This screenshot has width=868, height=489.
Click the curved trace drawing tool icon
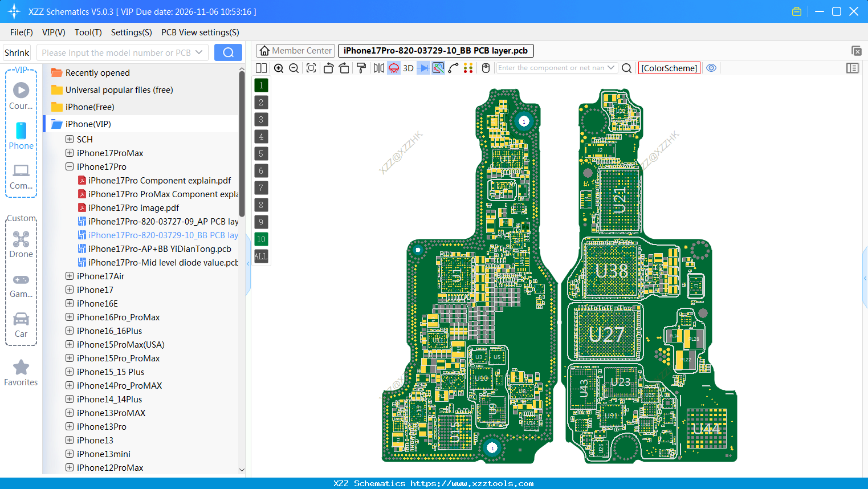tap(454, 68)
